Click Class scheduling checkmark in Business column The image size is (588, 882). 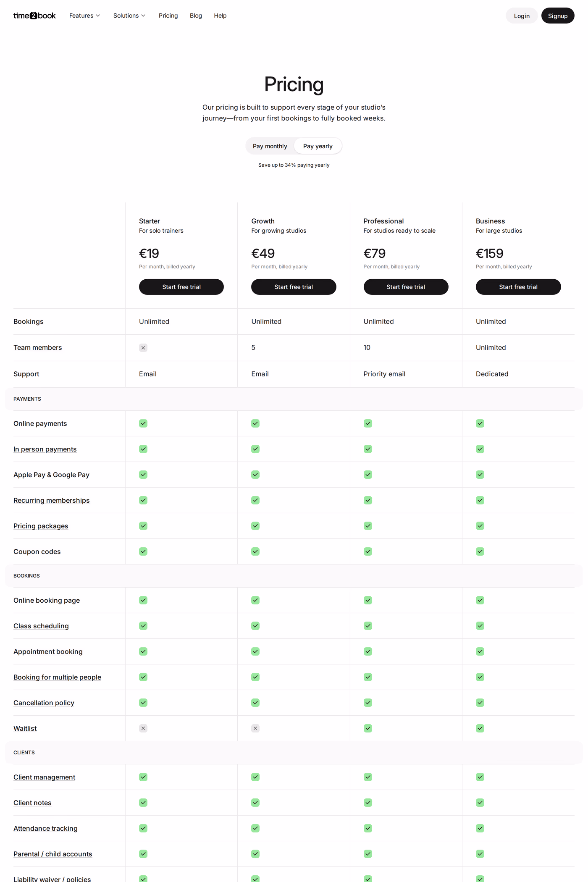click(480, 626)
